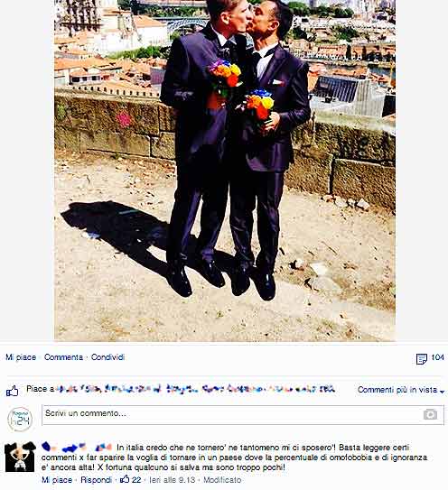Click Condividi to share the post
This screenshot has width=448, height=490.
coord(107,357)
